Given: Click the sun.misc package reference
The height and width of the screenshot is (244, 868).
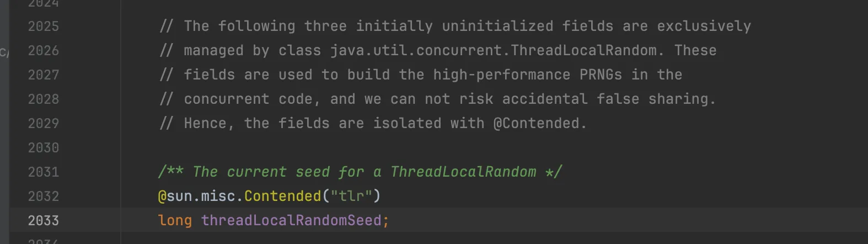Looking at the screenshot, I should pos(201,197).
